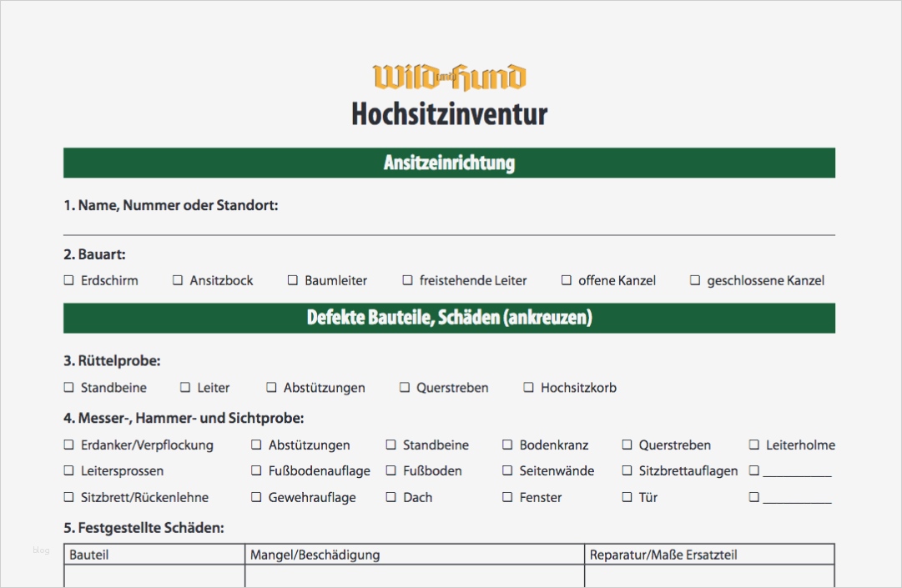Check the Erdanker/Verpflockung checkbox
The image size is (902, 588).
point(69,445)
